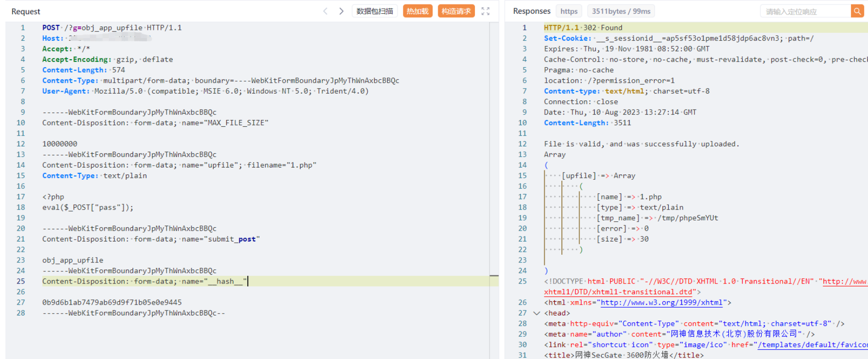Click the MAX_FILE_SIZE Content-Disposition line

(x=155, y=123)
